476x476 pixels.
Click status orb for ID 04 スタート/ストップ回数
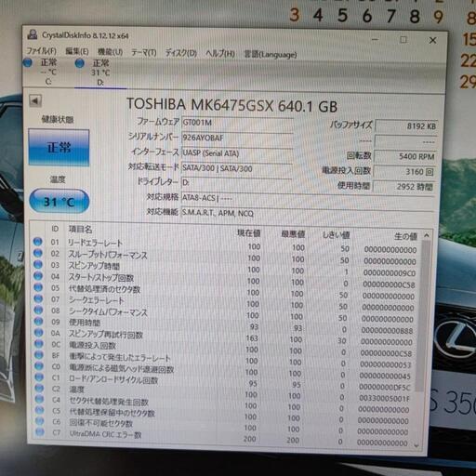[38, 276]
